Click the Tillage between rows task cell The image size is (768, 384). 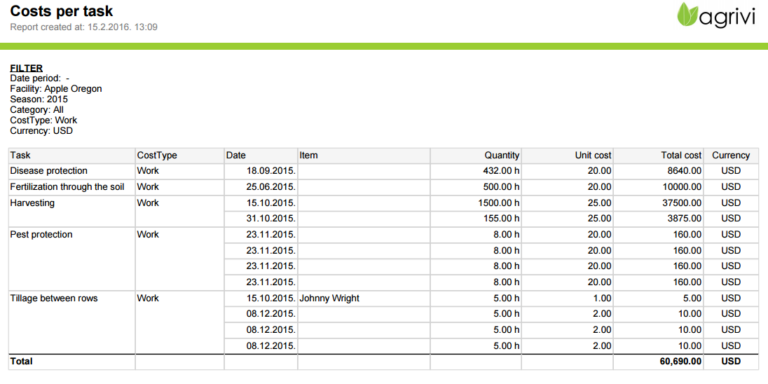[x=72, y=322]
